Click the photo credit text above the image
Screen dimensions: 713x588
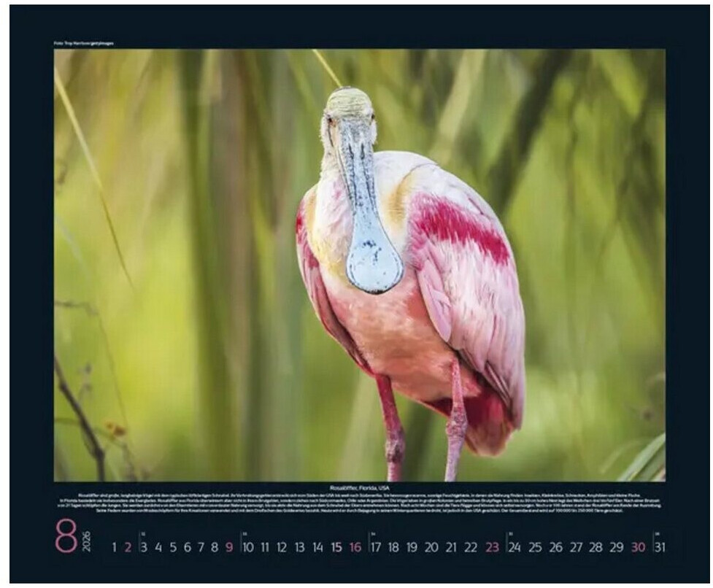tap(84, 44)
